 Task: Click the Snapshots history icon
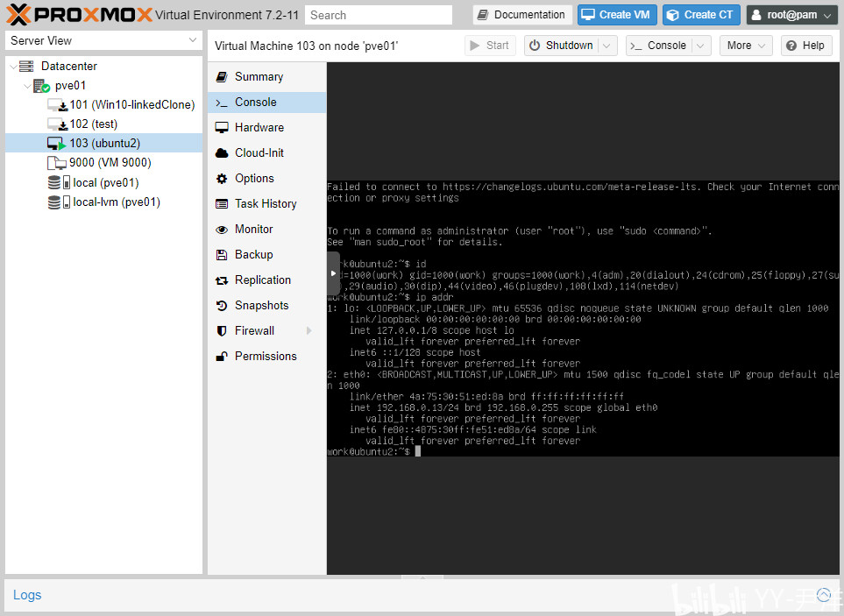click(221, 306)
